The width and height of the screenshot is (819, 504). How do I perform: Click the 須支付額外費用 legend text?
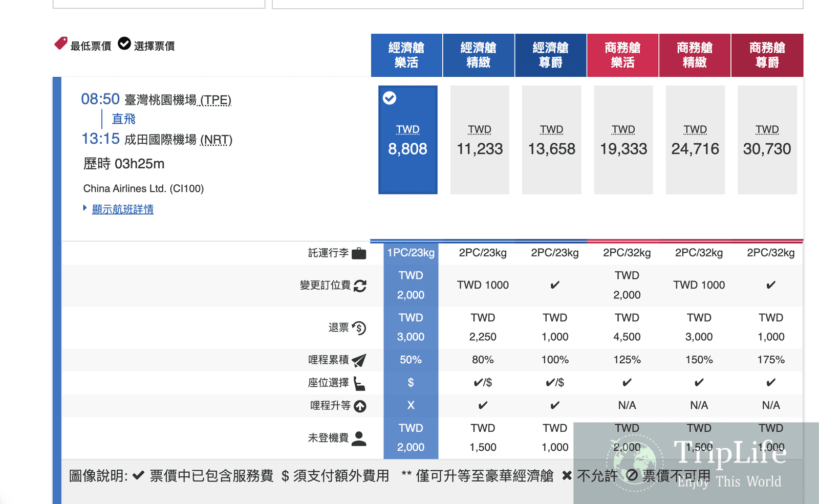point(341,476)
